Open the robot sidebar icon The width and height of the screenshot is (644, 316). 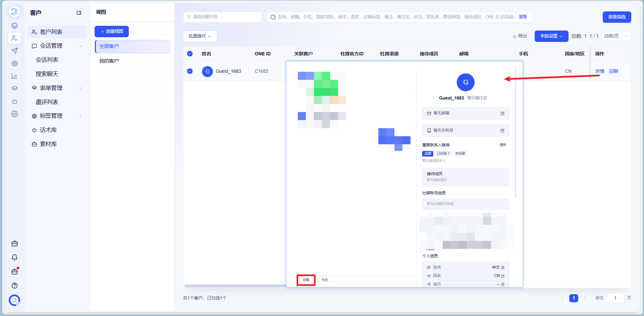pos(14,101)
